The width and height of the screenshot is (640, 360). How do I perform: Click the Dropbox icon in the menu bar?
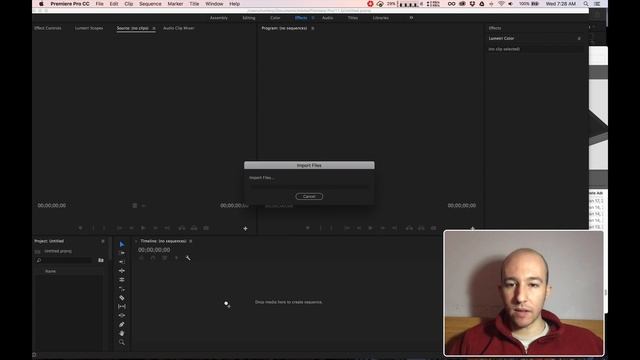(x=472, y=4)
